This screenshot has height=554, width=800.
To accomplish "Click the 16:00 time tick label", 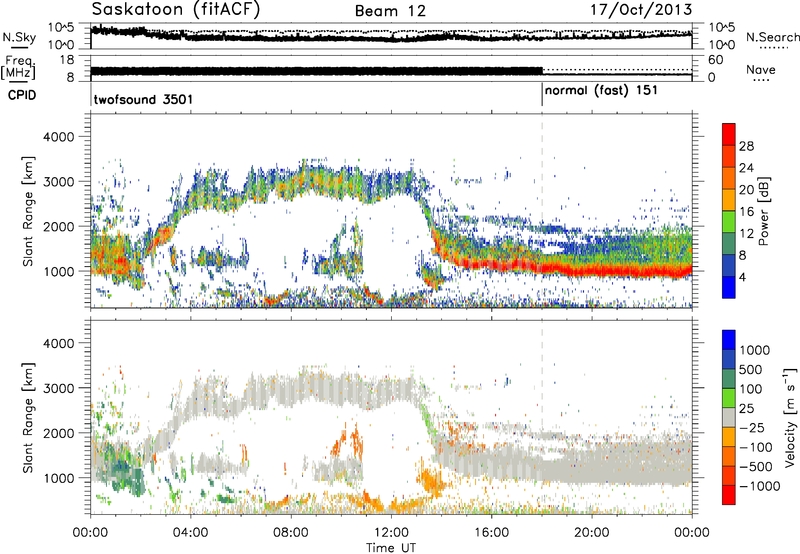I will (491, 533).
